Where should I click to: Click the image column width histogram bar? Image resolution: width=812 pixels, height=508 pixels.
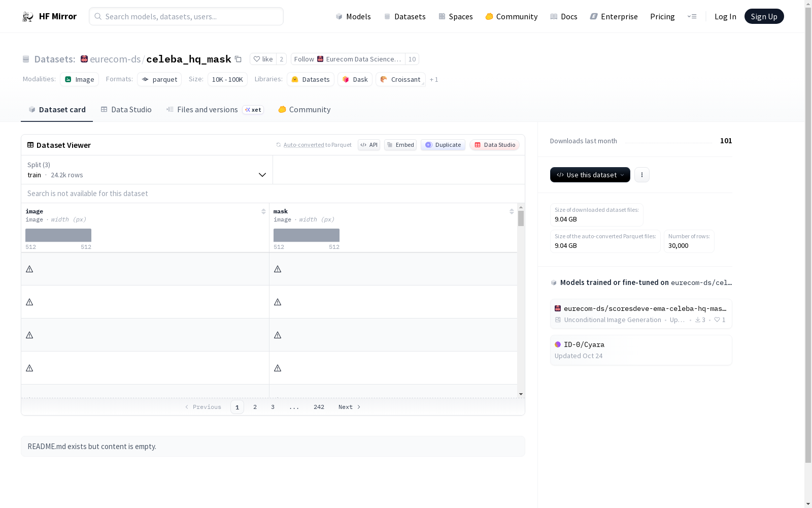pos(58,235)
